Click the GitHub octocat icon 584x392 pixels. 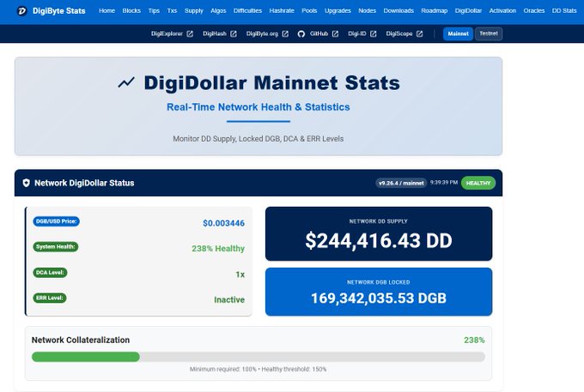(x=301, y=33)
